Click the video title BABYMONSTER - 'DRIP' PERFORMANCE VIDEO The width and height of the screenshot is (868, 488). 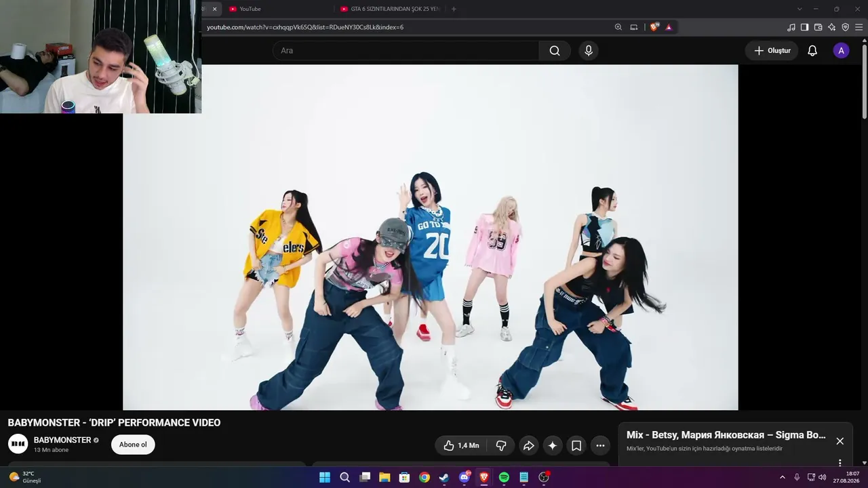click(x=114, y=423)
